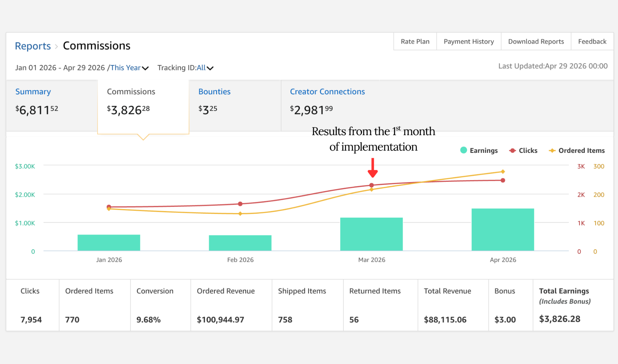Click the Clicks total 7,954
The image size is (618, 364).
point(31,320)
